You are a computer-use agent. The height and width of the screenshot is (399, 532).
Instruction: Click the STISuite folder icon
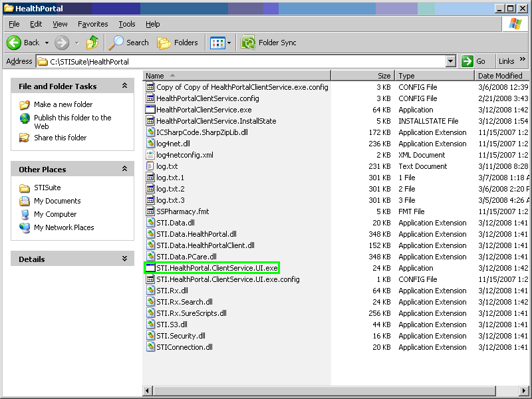click(25, 188)
